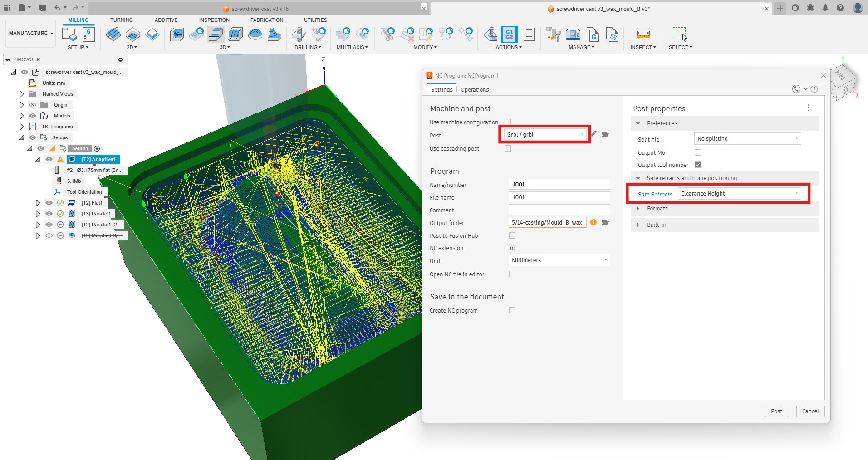Click the scissors Trim toolpath icon
Screen dimensions: 868x460
388,34
